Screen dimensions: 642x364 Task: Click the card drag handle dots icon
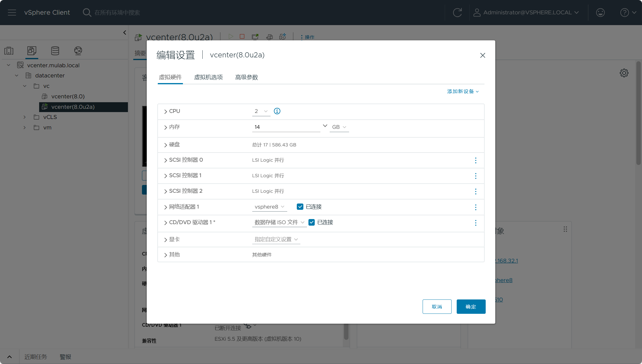tap(565, 229)
